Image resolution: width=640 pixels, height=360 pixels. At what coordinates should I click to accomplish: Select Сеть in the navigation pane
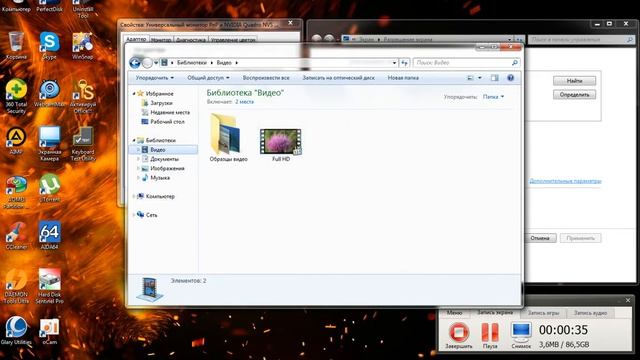[x=151, y=215]
